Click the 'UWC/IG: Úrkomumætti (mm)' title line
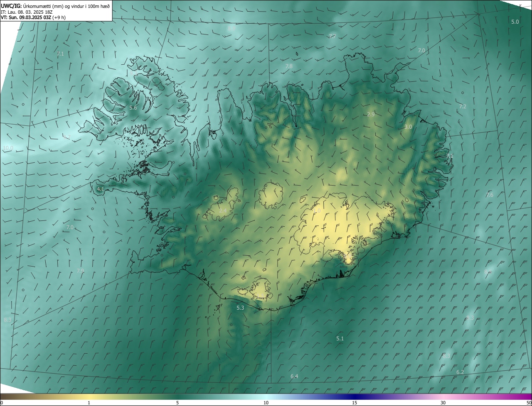The height and width of the screenshot is (406, 532). point(56,6)
